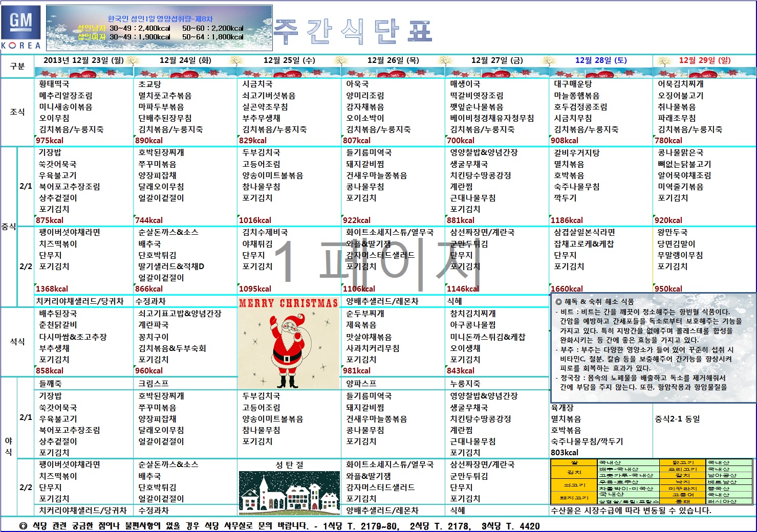757x532 pixels.
Task: Select the yellow 김치 origin cell
Action: (574, 472)
